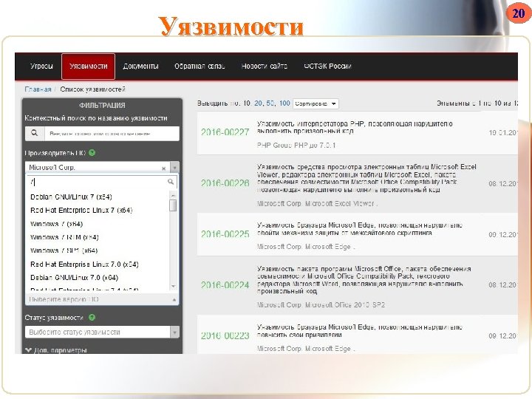532x399 pixels.
Task: Choose Red Hat Enterprise Linux 7.0 (x64)
Action: (x=84, y=265)
